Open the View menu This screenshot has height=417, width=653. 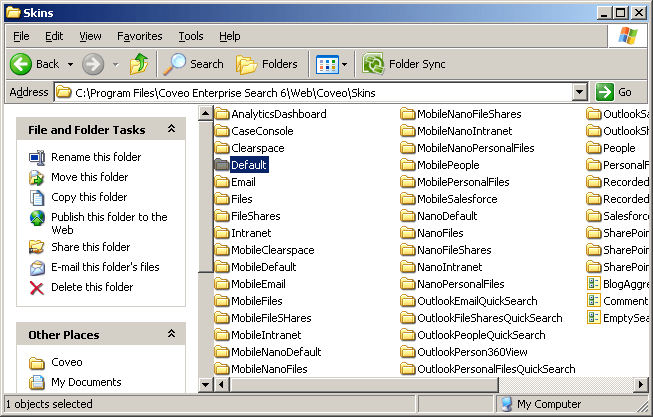tap(90, 36)
